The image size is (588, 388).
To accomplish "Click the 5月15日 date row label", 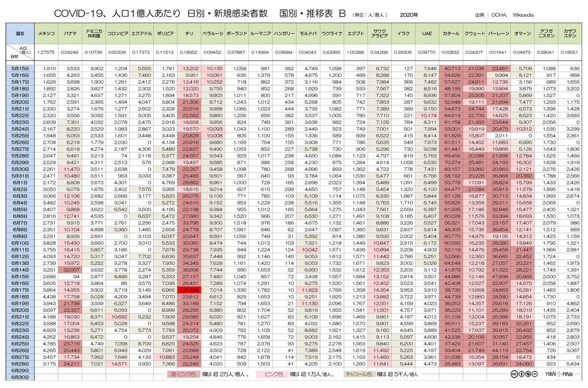I will (x=21, y=68).
